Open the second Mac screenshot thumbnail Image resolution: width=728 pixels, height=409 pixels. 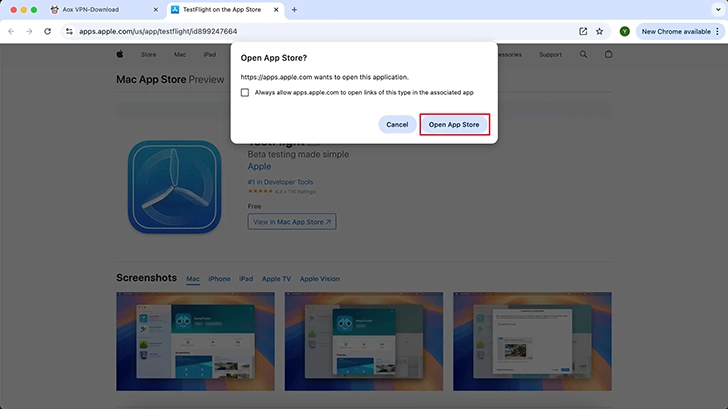pos(364,341)
